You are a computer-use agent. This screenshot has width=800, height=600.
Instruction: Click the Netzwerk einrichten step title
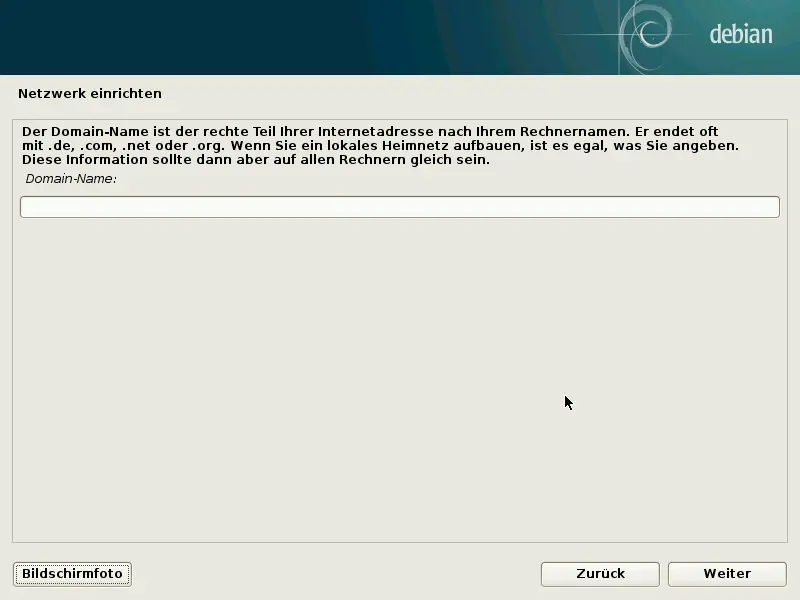point(91,93)
